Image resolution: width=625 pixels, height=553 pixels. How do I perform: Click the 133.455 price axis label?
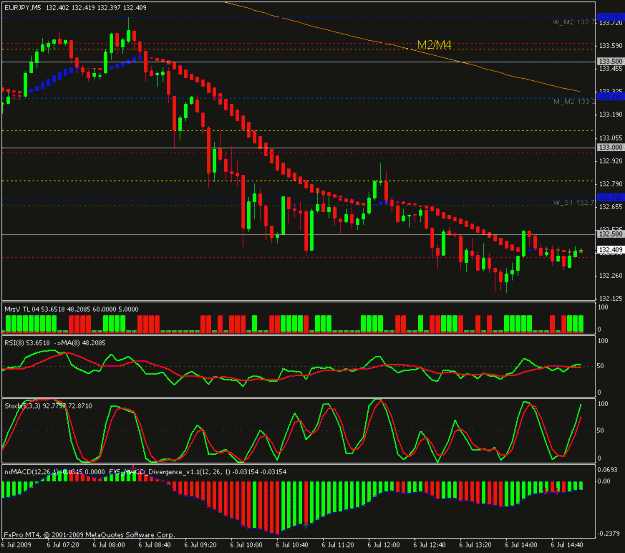click(610, 69)
